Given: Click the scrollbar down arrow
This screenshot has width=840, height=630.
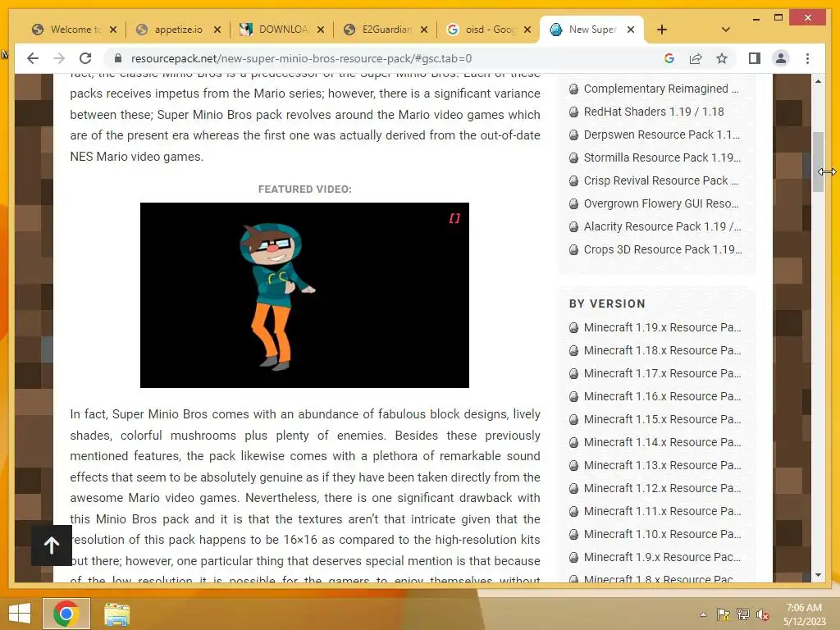Looking at the screenshot, I should coord(818,575).
